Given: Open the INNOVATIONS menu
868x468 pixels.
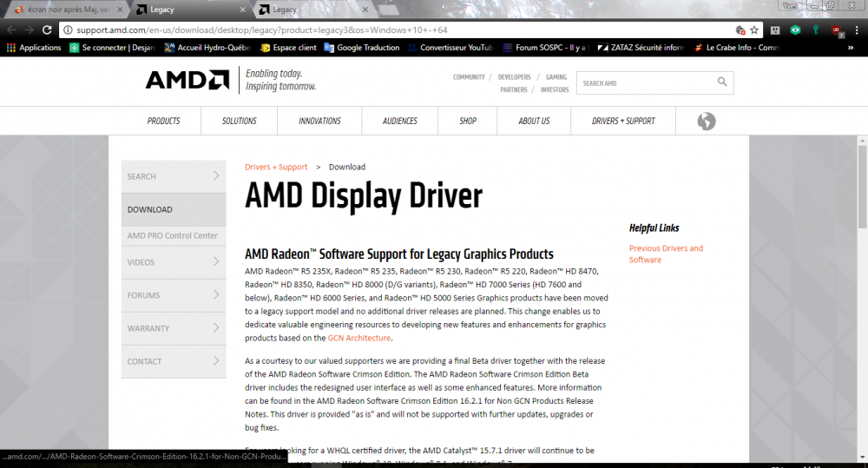Looking at the screenshot, I should (319, 121).
